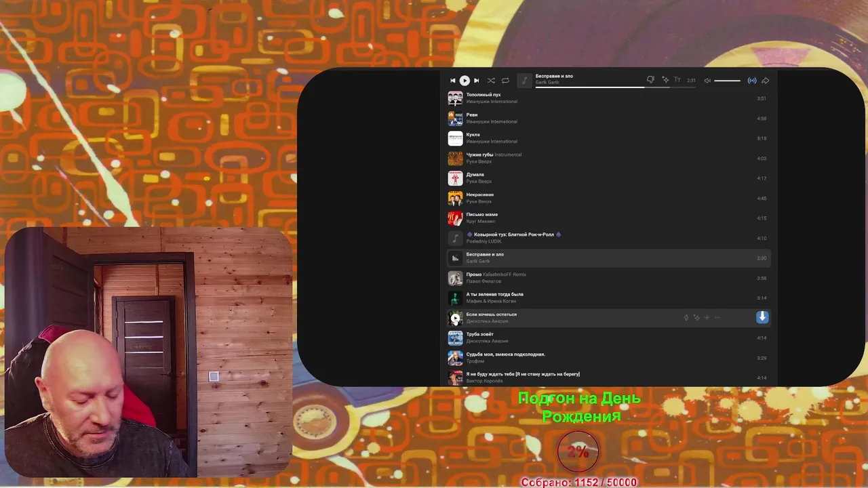Image resolution: width=868 pixels, height=488 pixels.
Task: Mute sound with the speaker icon
Action: coord(707,81)
